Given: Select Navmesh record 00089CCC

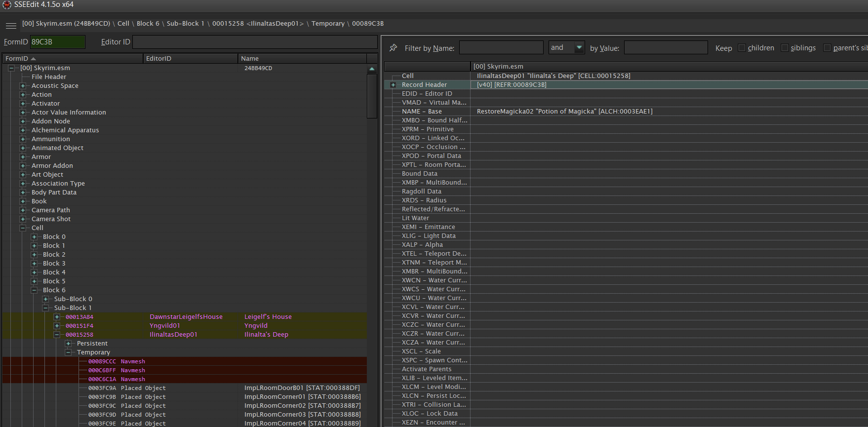Looking at the screenshot, I should (102, 361).
